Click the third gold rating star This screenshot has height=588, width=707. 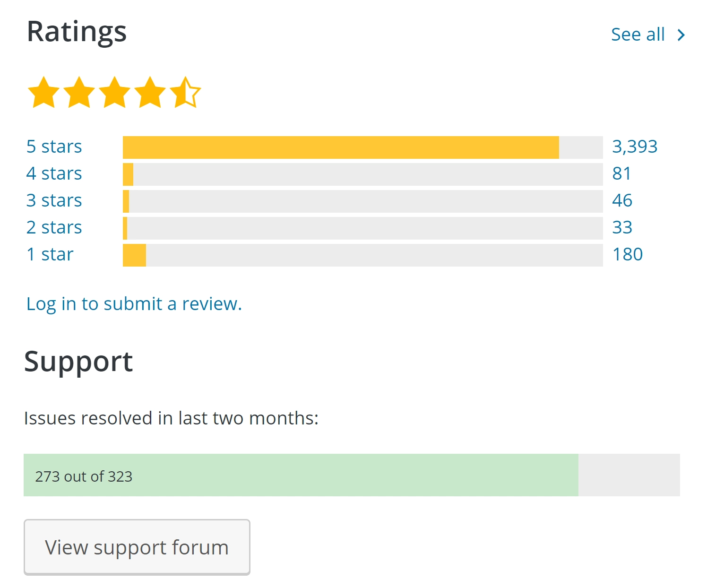[x=114, y=93]
